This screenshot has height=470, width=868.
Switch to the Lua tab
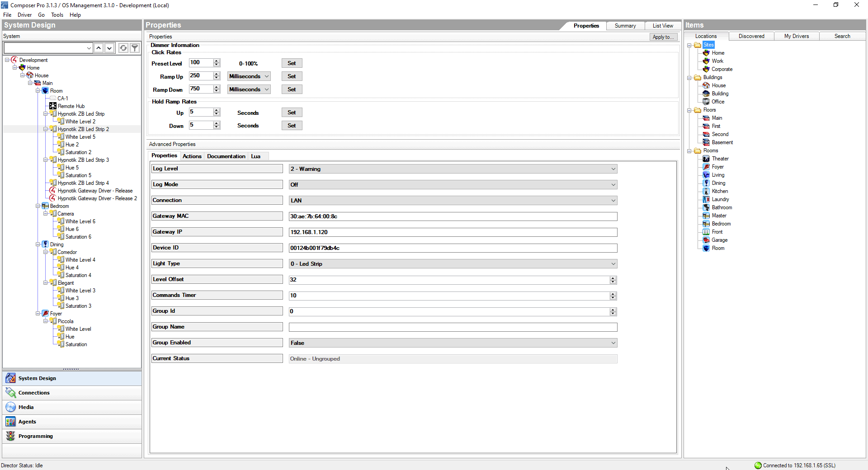[256, 156]
